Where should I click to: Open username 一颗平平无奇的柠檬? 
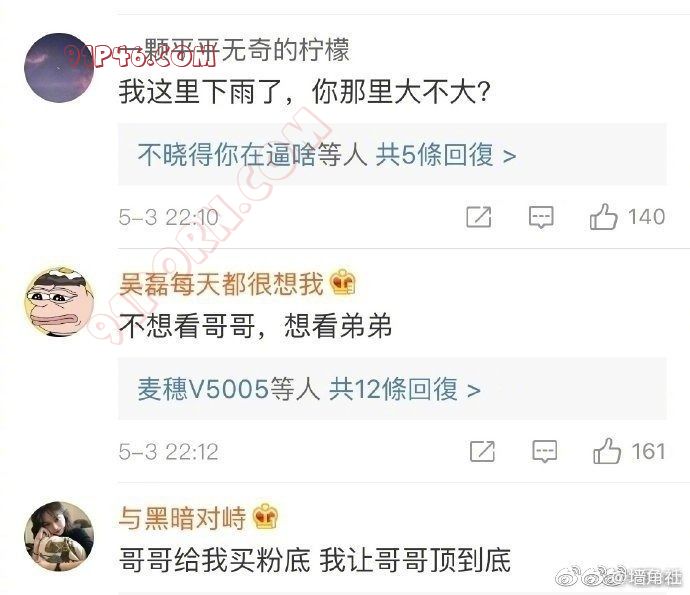(235, 50)
